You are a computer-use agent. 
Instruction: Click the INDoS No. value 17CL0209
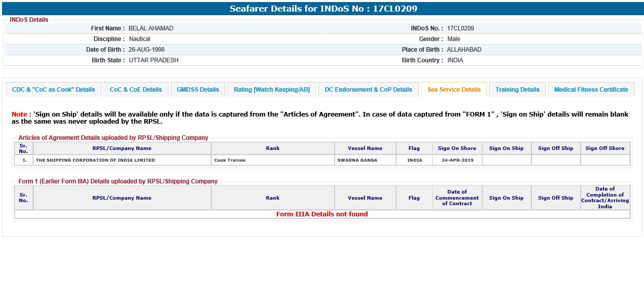pos(460,28)
